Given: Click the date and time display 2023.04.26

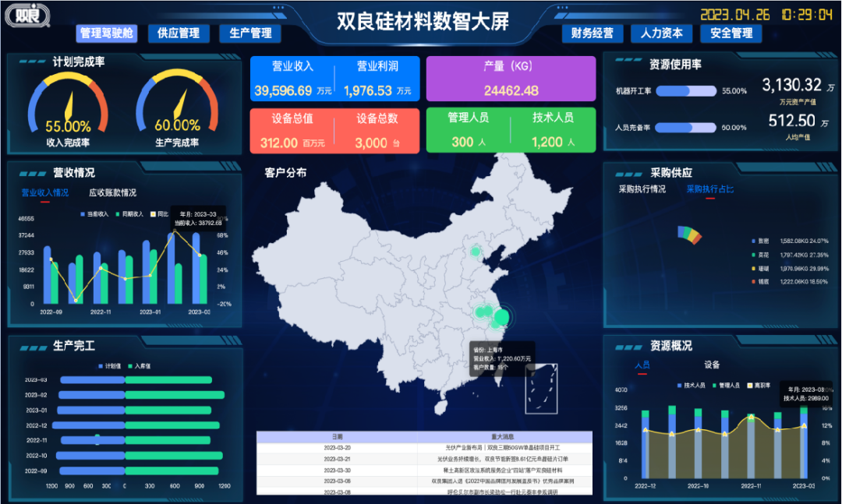Looking at the screenshot, I should click(x=767, y=15).
